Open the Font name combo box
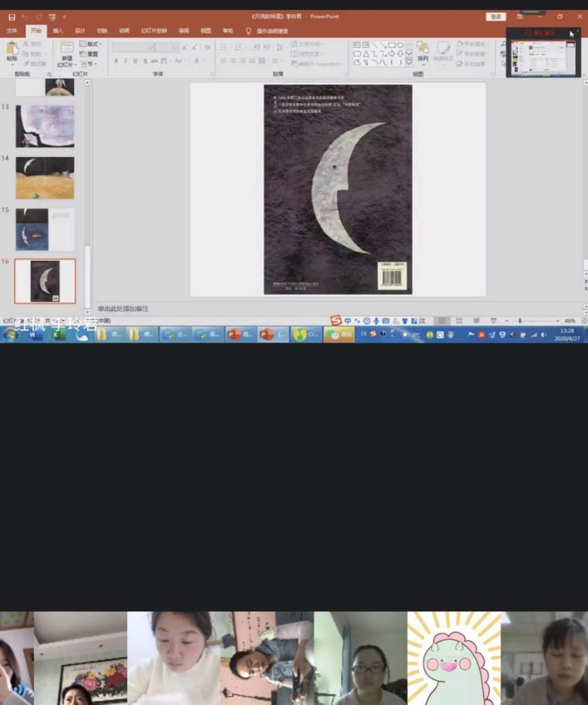 133,48
